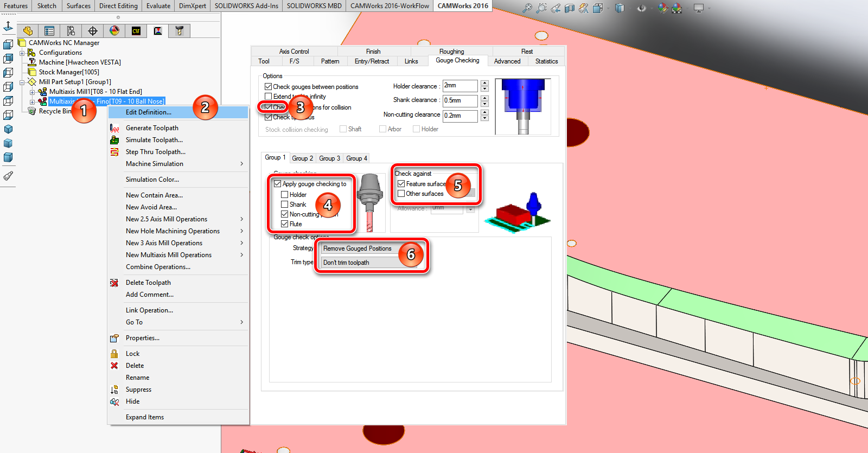Switch to the Entry/Retract tab
This screenshot has width=868, height=453.
tap(372, 61)
